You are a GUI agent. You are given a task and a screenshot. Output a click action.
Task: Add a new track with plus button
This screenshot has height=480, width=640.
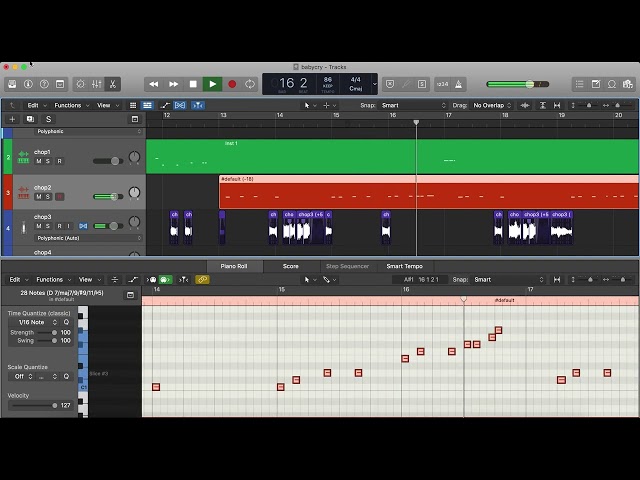pos(12,119)
